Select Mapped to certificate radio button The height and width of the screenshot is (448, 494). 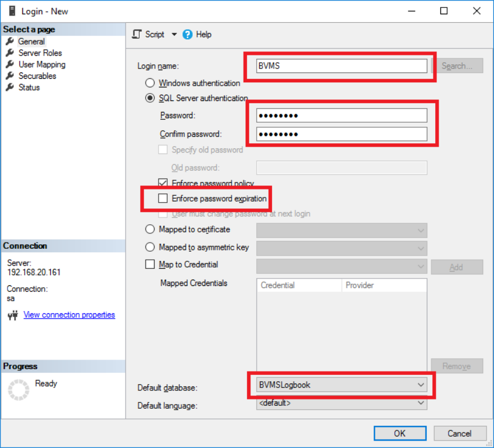point(150,229)
